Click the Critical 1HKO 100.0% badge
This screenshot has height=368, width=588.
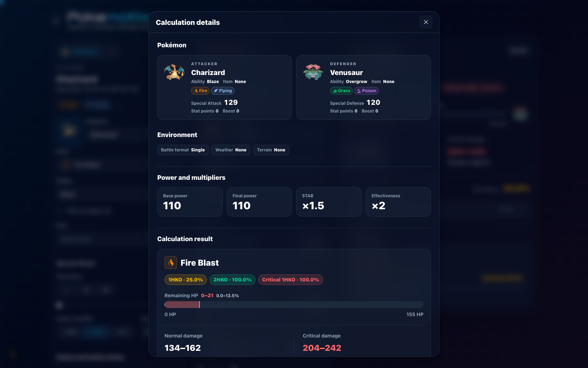290,280
